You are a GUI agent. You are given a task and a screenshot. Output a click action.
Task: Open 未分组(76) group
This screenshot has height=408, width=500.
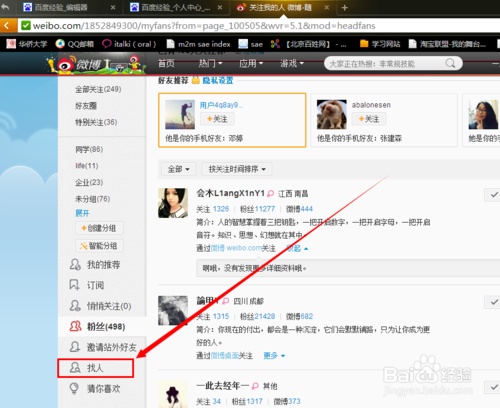(x=93, y=199)
